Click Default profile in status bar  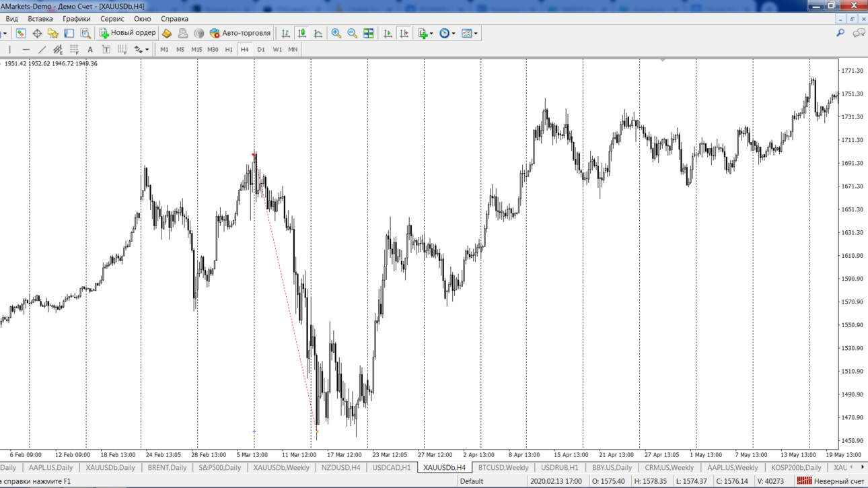pyautogui.click(x=472, y=481)
